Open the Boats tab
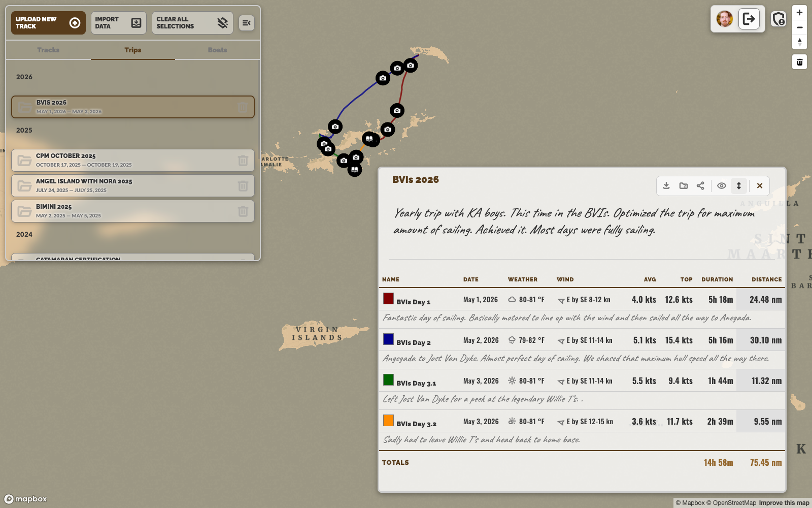The width and height of the screenshot is (812, 508). tap(217, 50)
